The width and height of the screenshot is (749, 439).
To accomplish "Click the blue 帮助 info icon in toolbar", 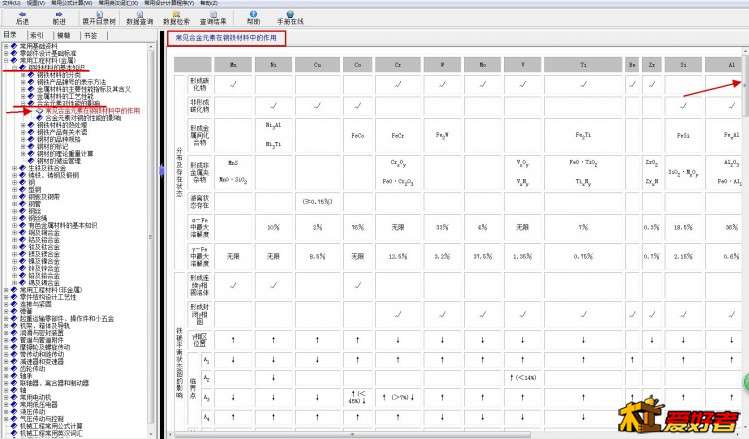I will coord(253,14).
